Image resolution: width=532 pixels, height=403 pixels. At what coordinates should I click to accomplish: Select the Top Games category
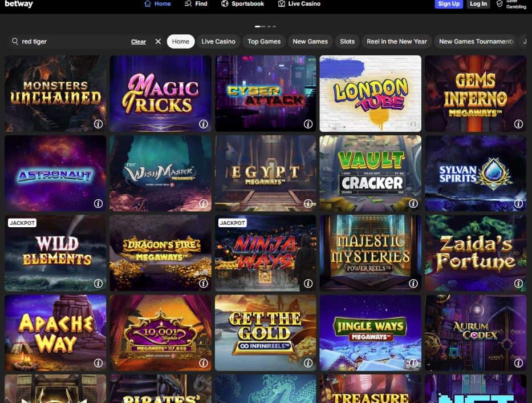pyautogui.click(x=264, y=42)
